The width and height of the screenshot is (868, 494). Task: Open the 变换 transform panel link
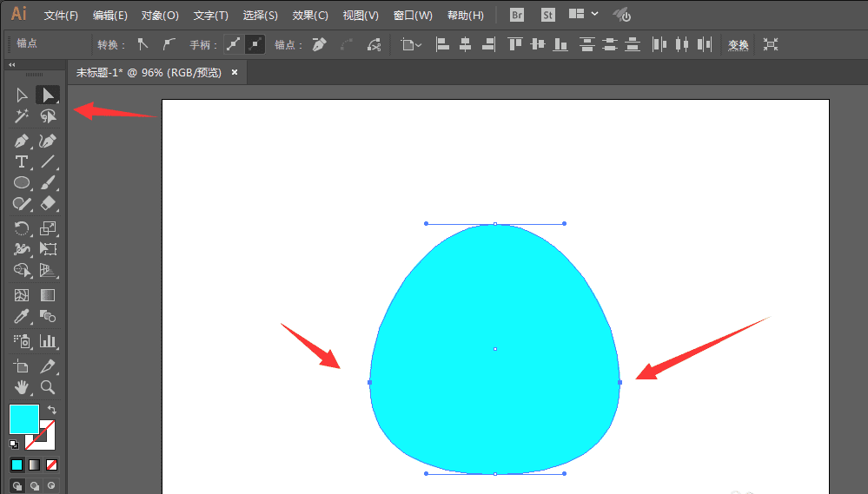[x=738, y=45]
